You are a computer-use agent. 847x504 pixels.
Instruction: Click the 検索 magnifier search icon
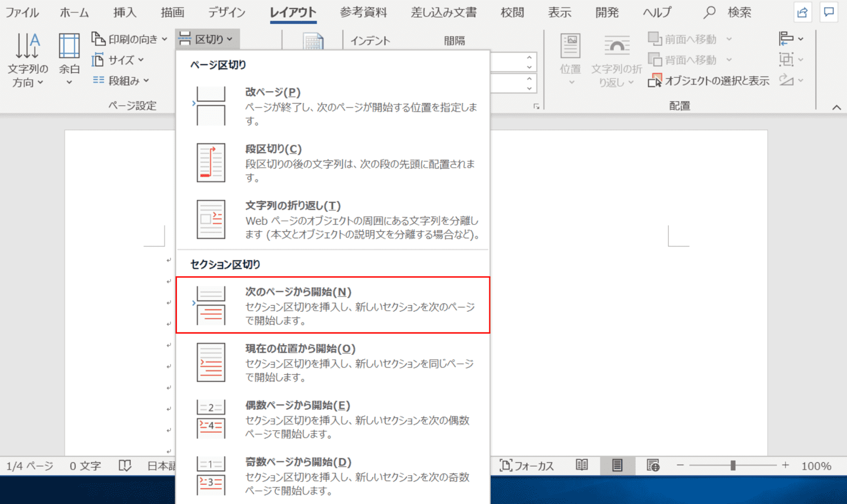(x=709, y=12)
